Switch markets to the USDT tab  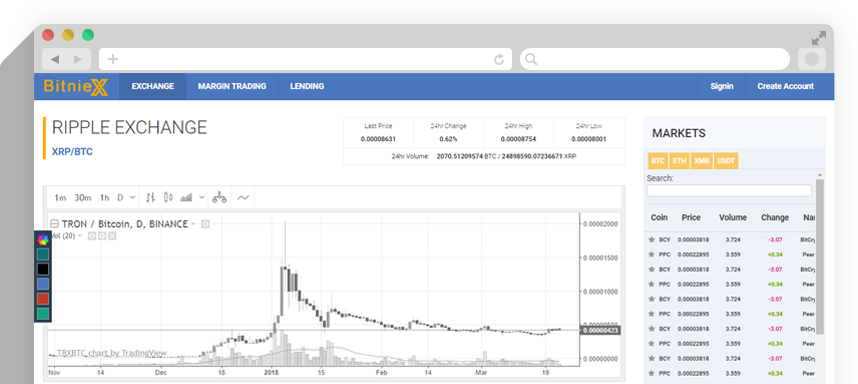click(726, 161)
